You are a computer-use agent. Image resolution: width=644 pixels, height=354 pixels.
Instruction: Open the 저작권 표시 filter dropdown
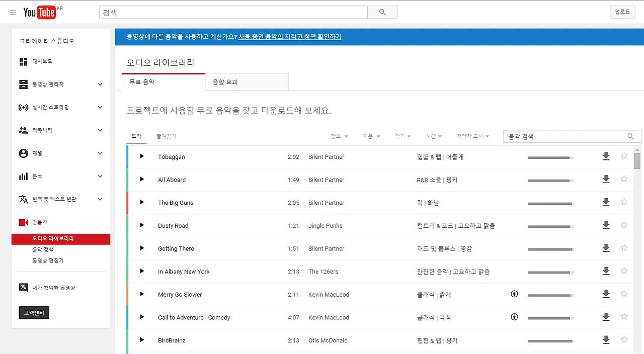coord(472,136)
